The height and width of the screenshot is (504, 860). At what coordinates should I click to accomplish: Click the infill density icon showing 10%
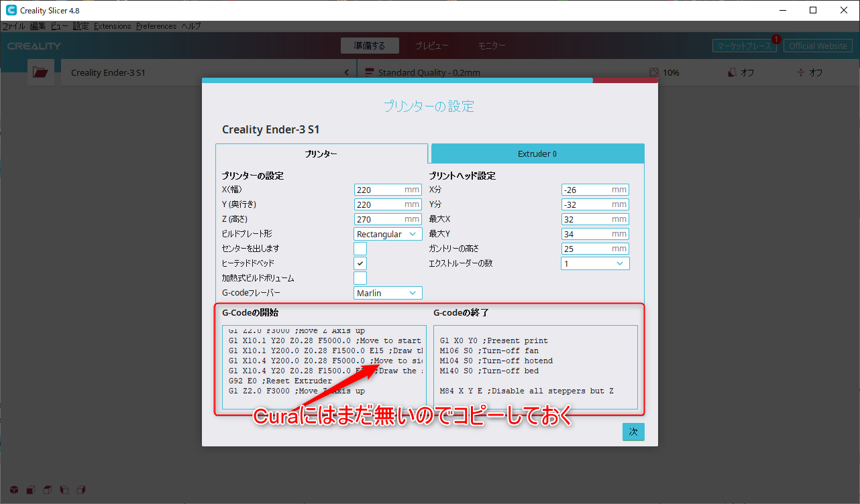[x=654, y=72]
